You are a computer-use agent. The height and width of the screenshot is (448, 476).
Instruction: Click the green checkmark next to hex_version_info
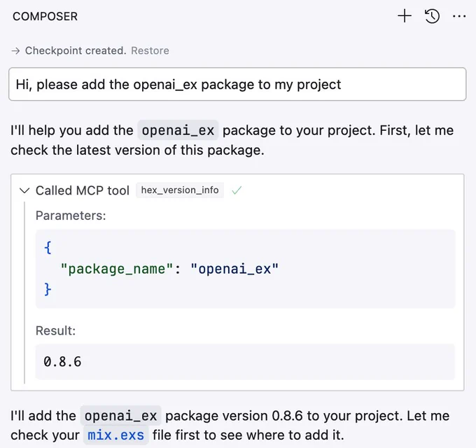237,190
